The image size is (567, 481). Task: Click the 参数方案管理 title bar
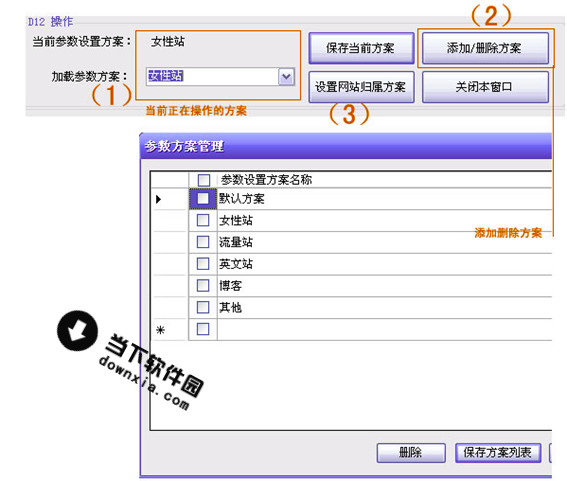click(346, 146)
